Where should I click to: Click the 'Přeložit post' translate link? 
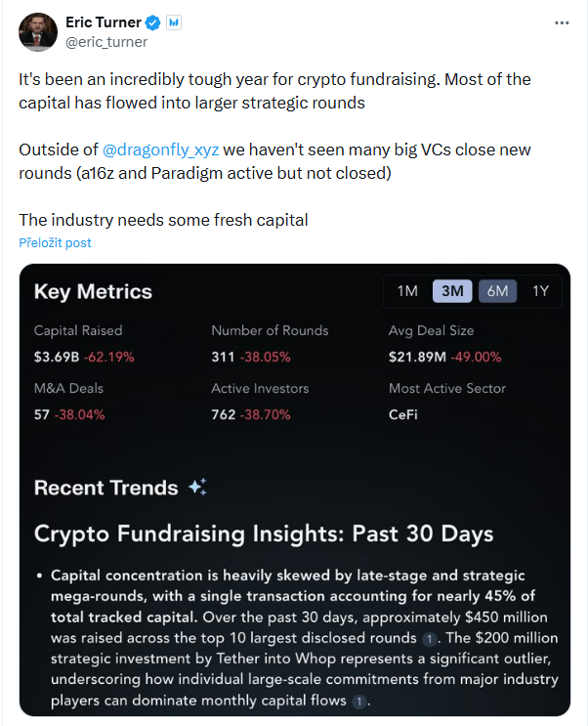(55, 242)
